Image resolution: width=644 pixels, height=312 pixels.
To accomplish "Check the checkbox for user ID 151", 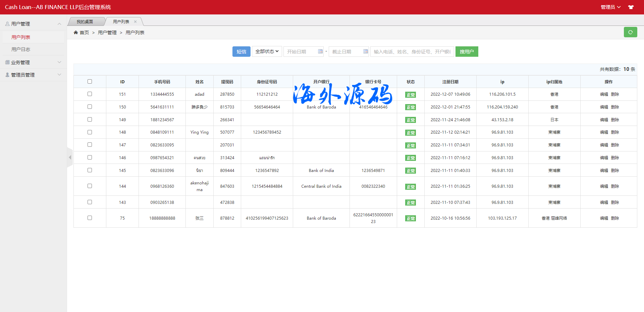I will click(90, 94).
